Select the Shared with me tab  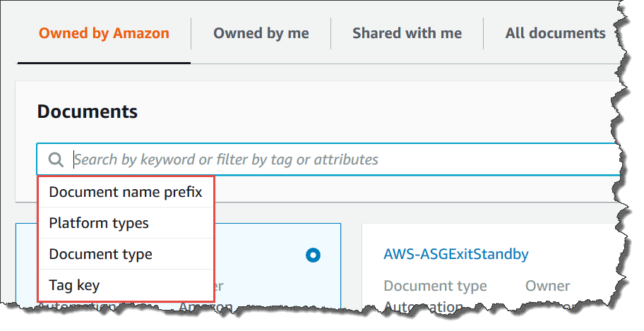coord(407,33)
